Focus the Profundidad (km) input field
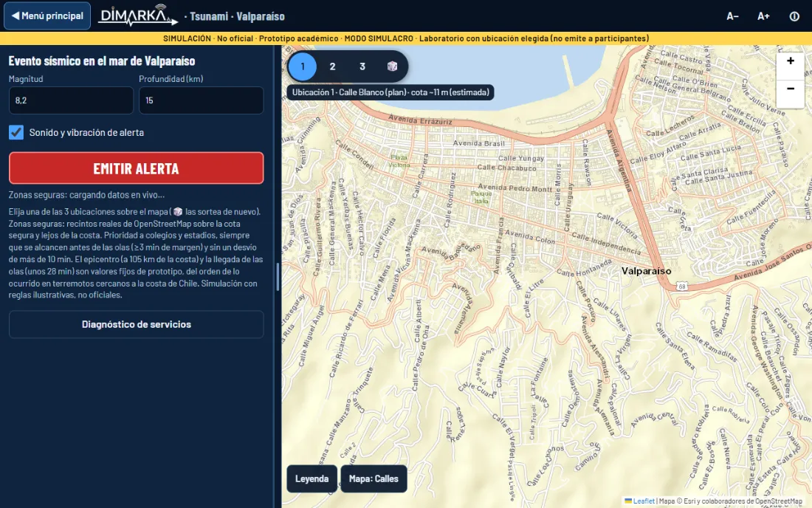 tap(201, 100)
